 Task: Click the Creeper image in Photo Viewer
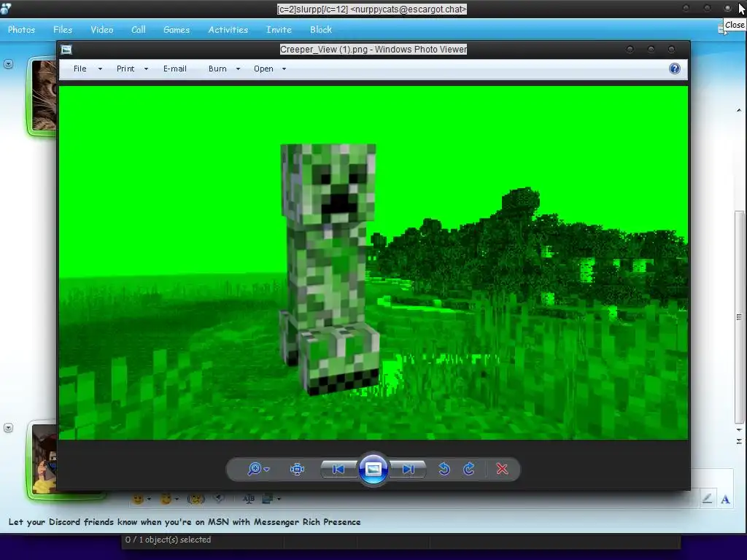[373, 262]
